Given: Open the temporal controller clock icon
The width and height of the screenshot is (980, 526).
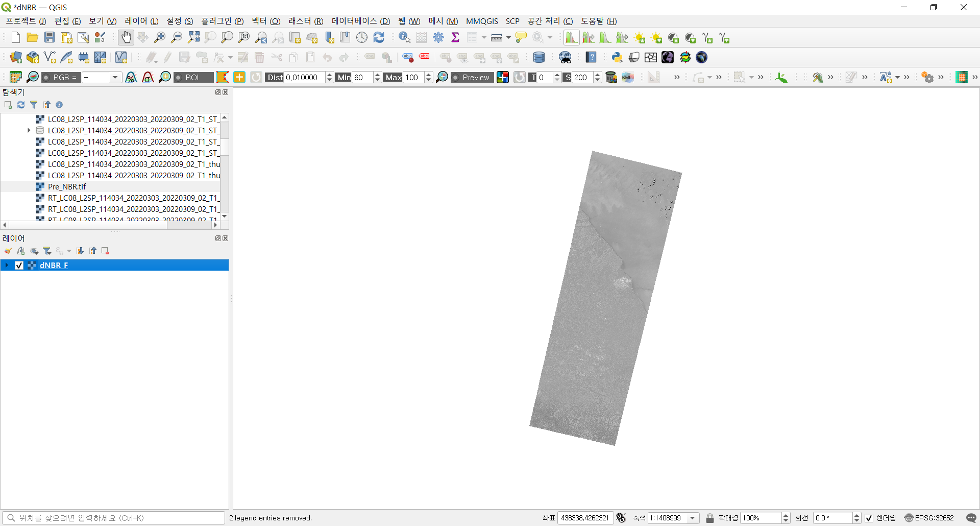Looking at the screenshot, I should [x=362, y=37].
